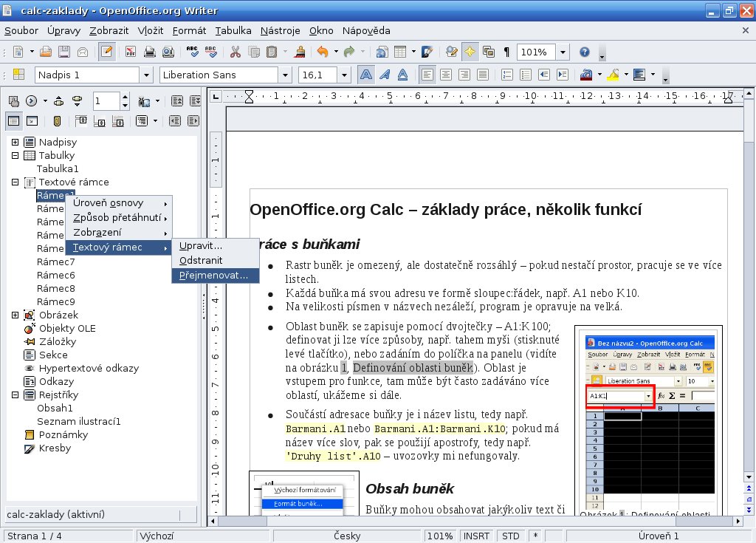Activate the Format Paintbrush tool
Image resolution: width=756 pixels, height=543 pixels.
coord(300,52)
